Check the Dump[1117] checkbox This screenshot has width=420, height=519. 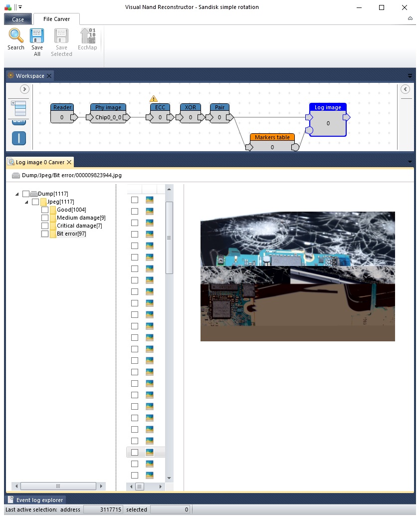tap(26, 194)
